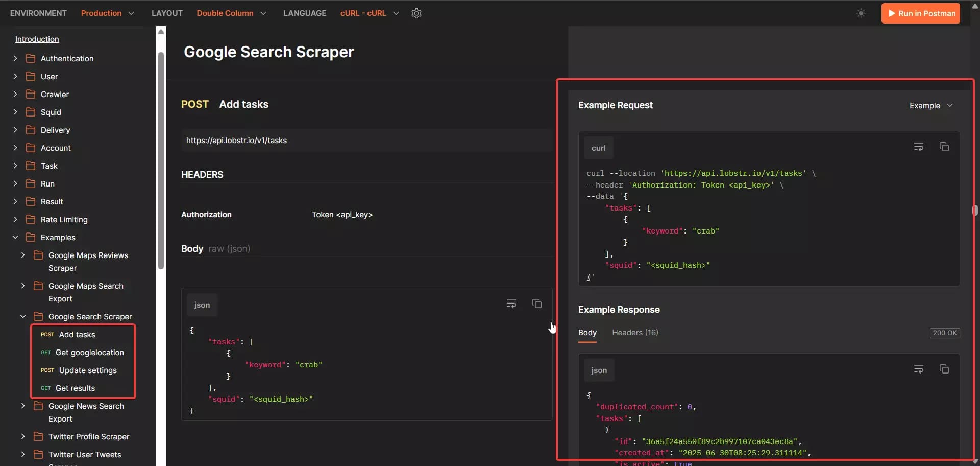Click the documentation settings gear icon

click(416, 13)
